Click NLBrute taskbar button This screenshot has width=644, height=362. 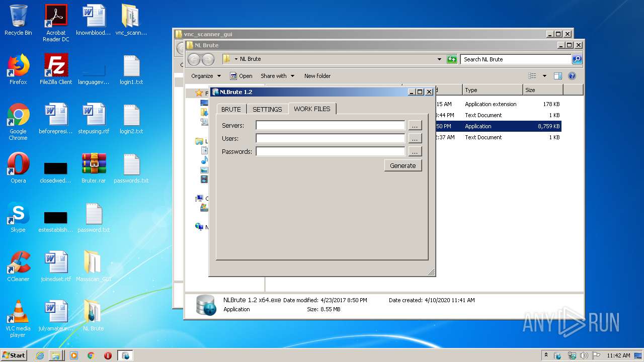click(x=125, y=355)
